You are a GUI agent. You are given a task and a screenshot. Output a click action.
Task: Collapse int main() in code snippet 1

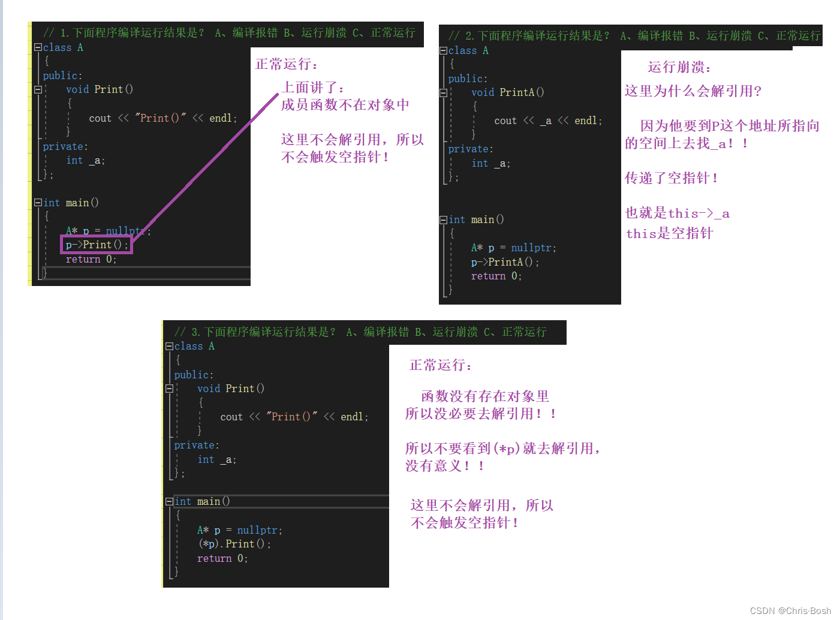tap(38, 203)
